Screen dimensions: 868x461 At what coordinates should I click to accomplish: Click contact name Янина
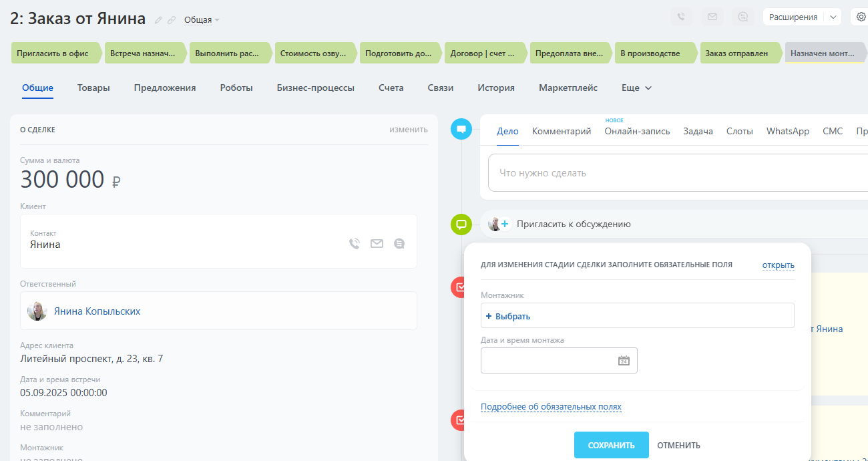click(x=45, y=245)
